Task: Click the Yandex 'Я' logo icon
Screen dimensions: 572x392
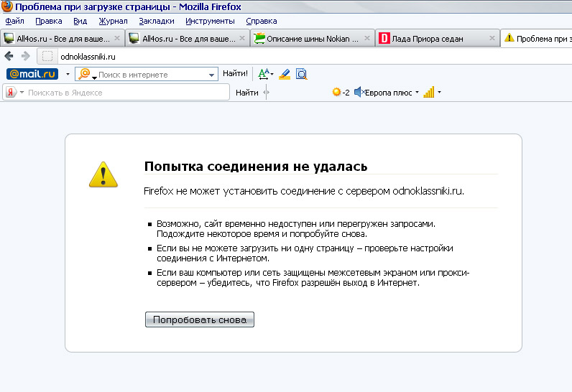Action: 11,93
